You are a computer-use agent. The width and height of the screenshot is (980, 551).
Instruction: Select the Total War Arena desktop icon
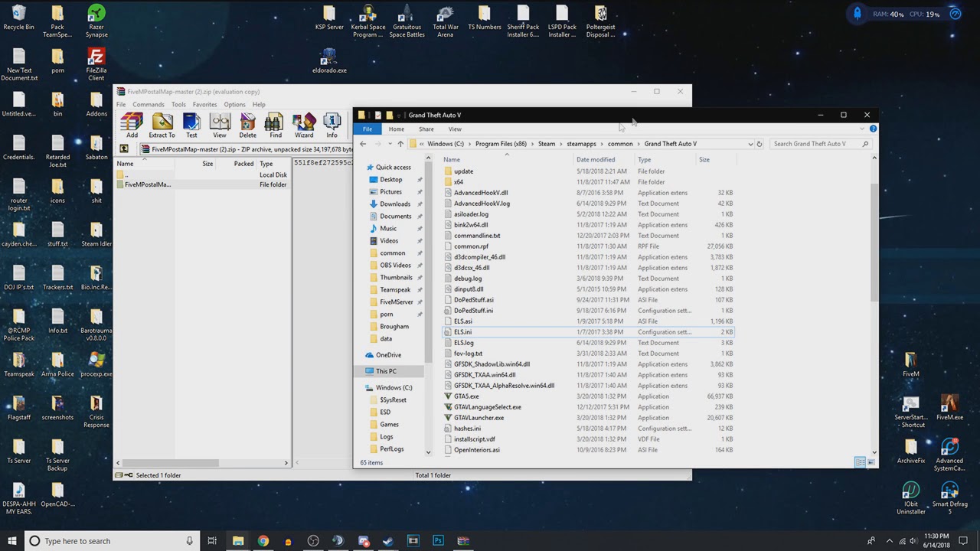click(446, 21)
